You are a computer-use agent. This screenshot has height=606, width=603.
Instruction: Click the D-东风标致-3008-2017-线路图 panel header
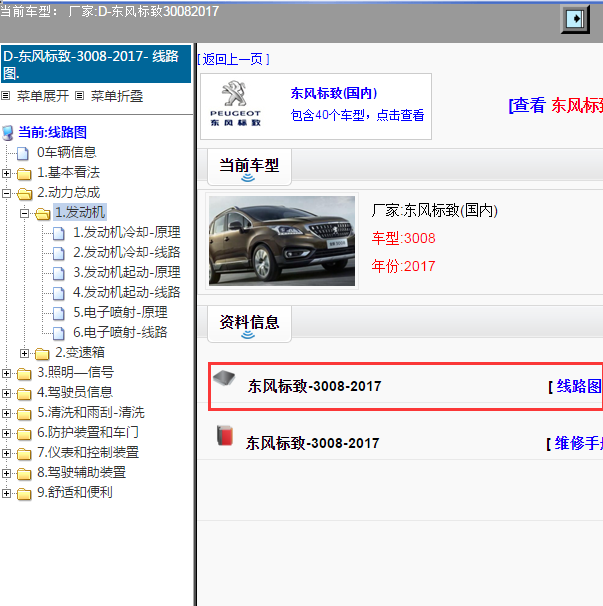pos(96,64)
